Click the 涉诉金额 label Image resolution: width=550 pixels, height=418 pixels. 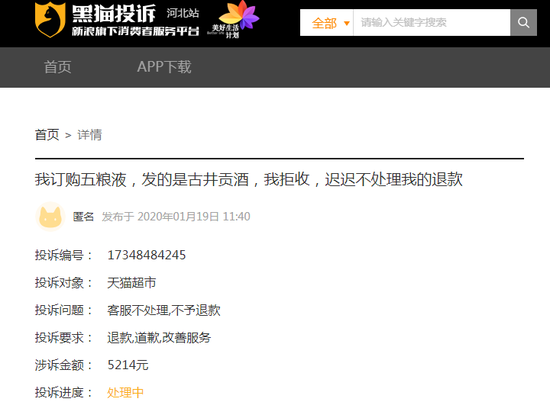click(x=63, y=365)
